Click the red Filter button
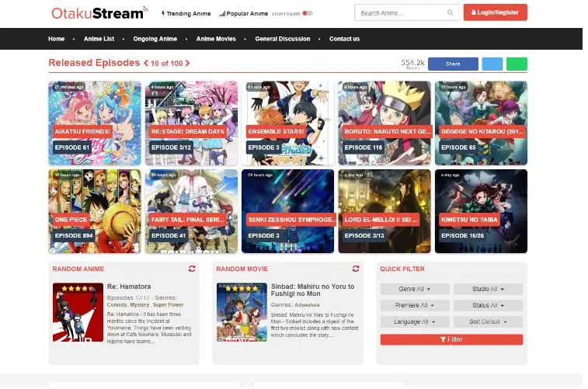Image resolution: width=588 pixels, height=389 pixels. 451,339
